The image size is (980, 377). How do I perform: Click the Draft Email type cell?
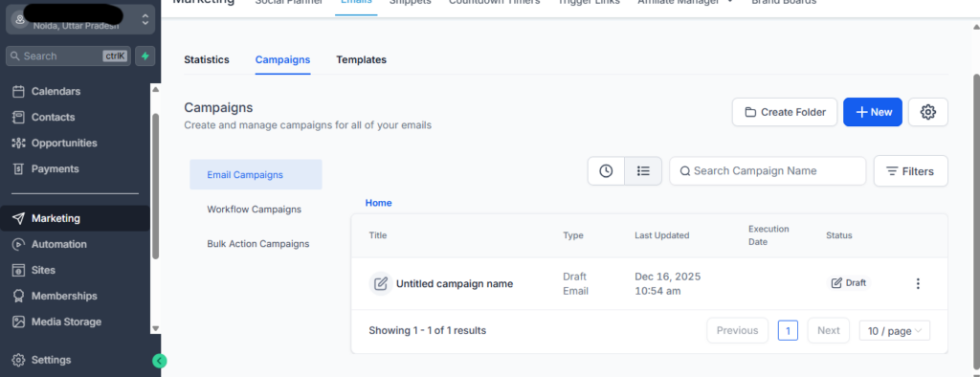click(575, 284)
